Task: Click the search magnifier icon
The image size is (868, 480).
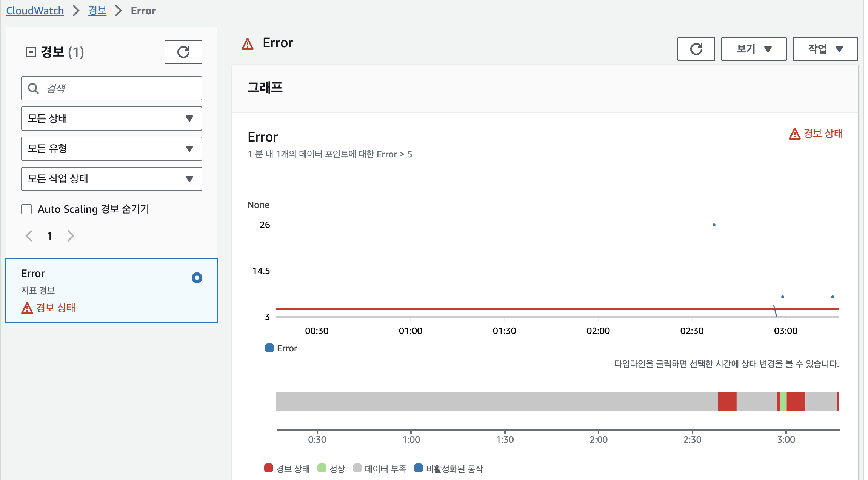Action: coord(33,88)
